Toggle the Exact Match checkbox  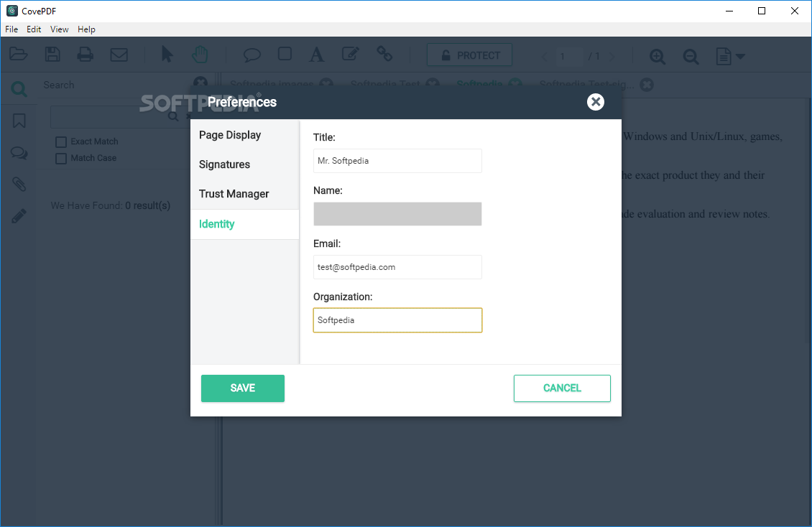61,141
